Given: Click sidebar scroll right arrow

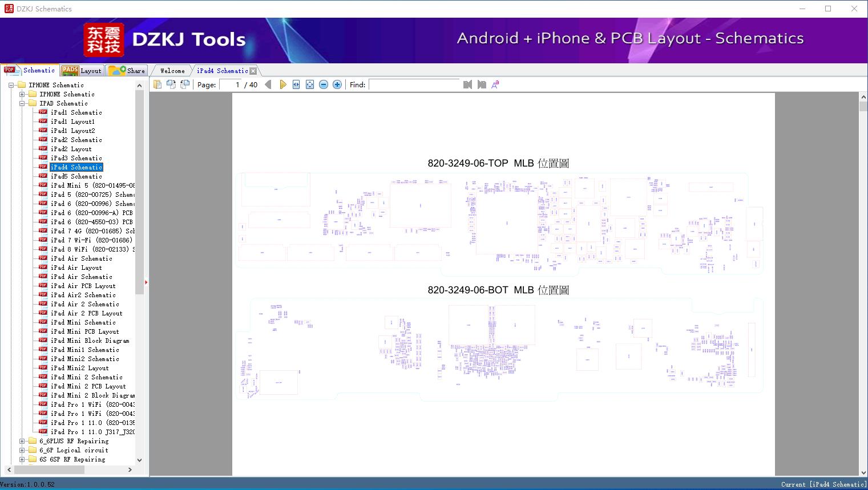Looking at the screenshot, I should 130,469.
